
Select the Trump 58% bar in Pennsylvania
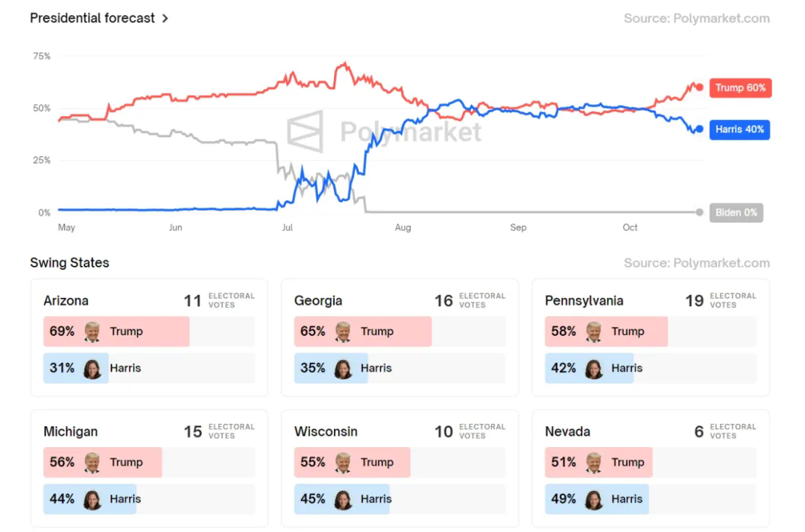pos(606,332)
